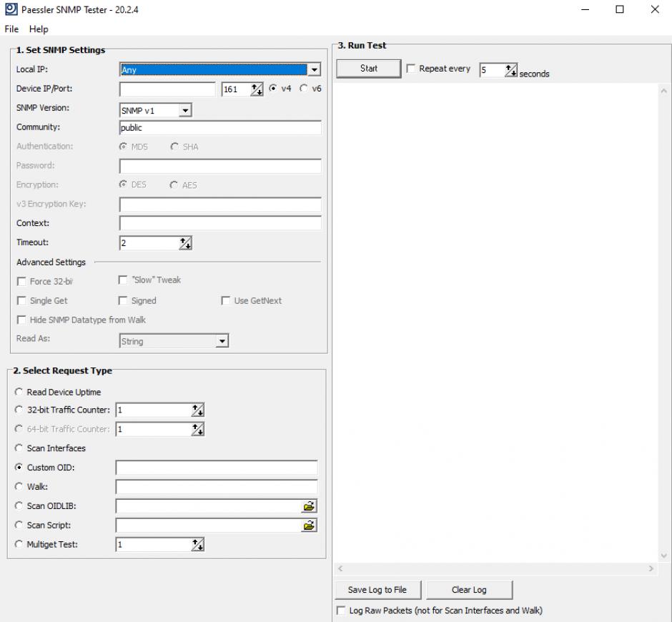
Task: Select Scan Script radio button
Action: tap(19, 525)
